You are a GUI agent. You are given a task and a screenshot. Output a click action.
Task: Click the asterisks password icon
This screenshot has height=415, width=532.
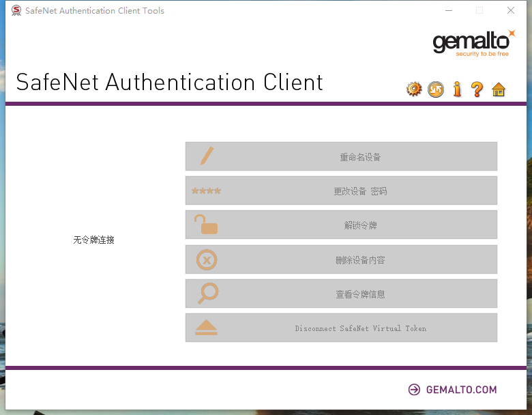[x=206, y=191]
